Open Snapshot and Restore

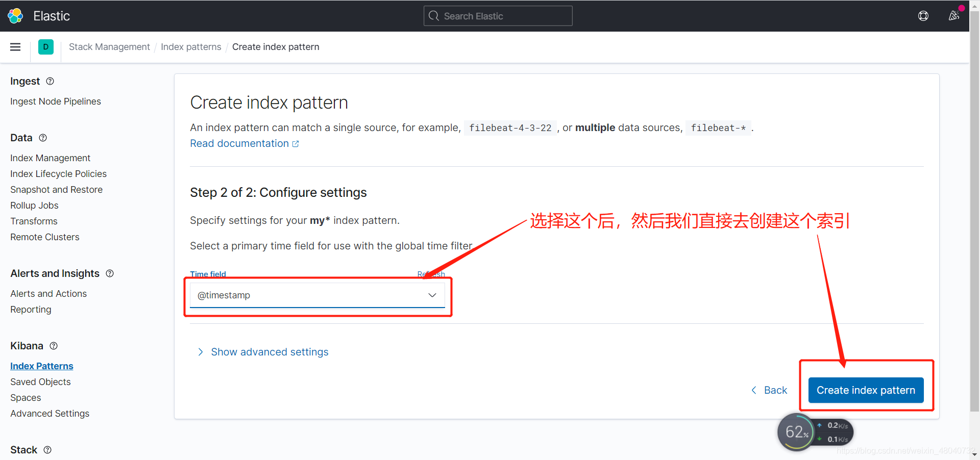pos(56,190)
